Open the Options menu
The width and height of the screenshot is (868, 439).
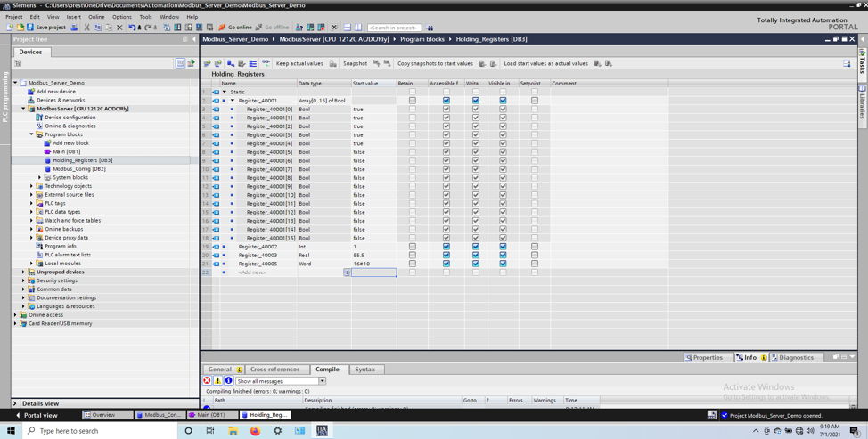coord(122,17)
